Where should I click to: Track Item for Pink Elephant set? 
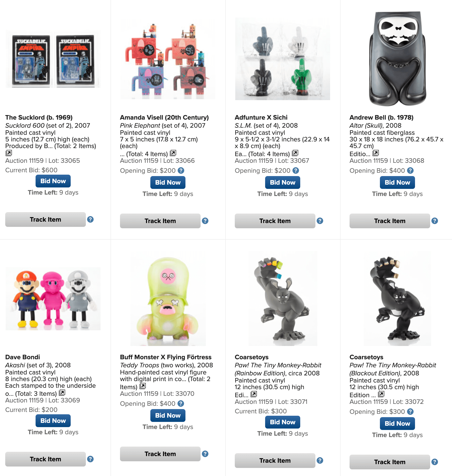click(160, 221)
